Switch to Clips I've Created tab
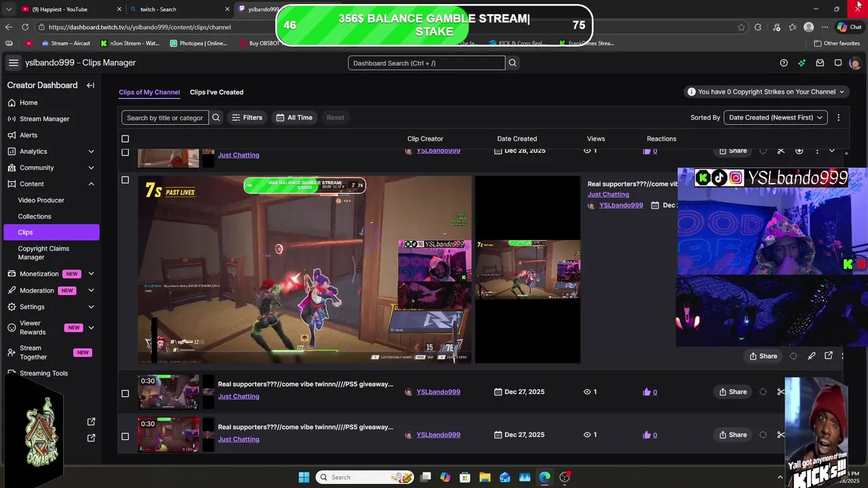The height and width of the screenshot is (488, 868). (216, 92)
